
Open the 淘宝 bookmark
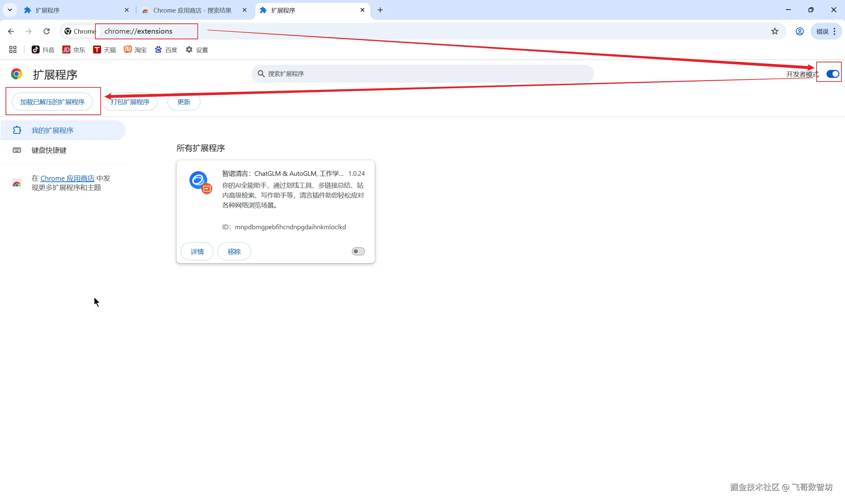135,50
